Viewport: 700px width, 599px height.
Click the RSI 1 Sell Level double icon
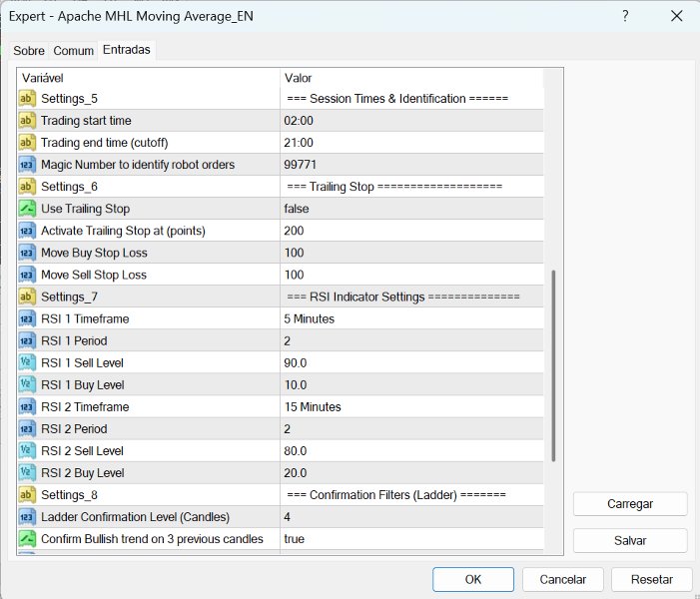[27, 362]
